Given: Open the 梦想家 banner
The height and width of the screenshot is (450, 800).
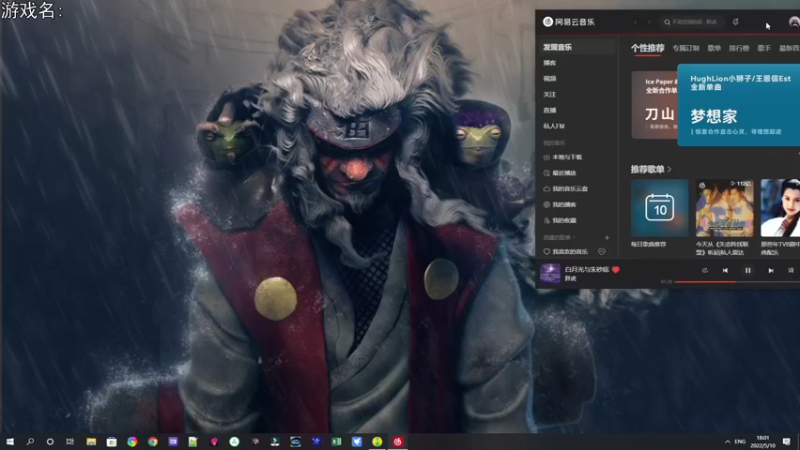Looking at the screenshot, I should 738,105.
